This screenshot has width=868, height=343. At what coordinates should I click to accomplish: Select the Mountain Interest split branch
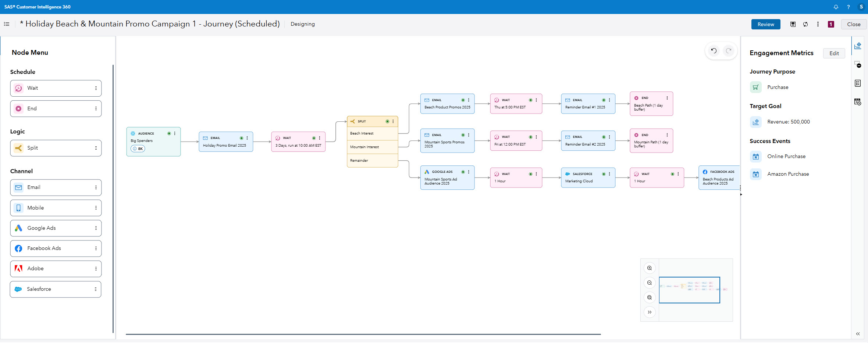click(373, 147)
